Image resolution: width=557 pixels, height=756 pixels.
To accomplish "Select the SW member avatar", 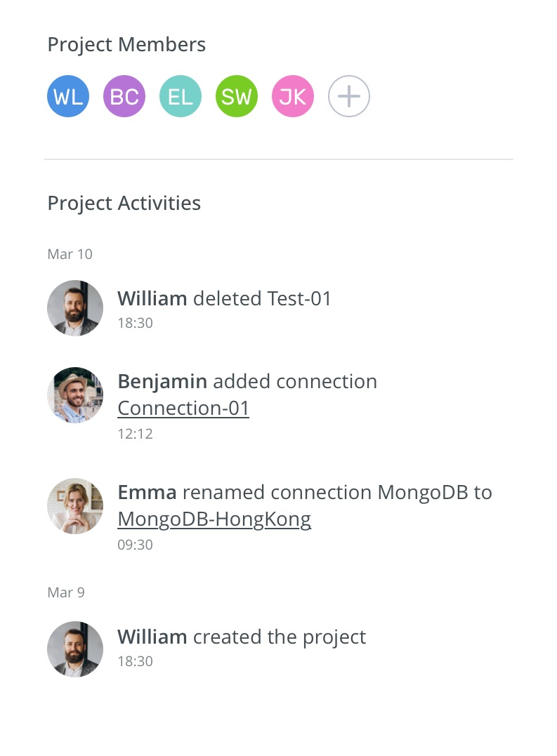I will point(236,96).
